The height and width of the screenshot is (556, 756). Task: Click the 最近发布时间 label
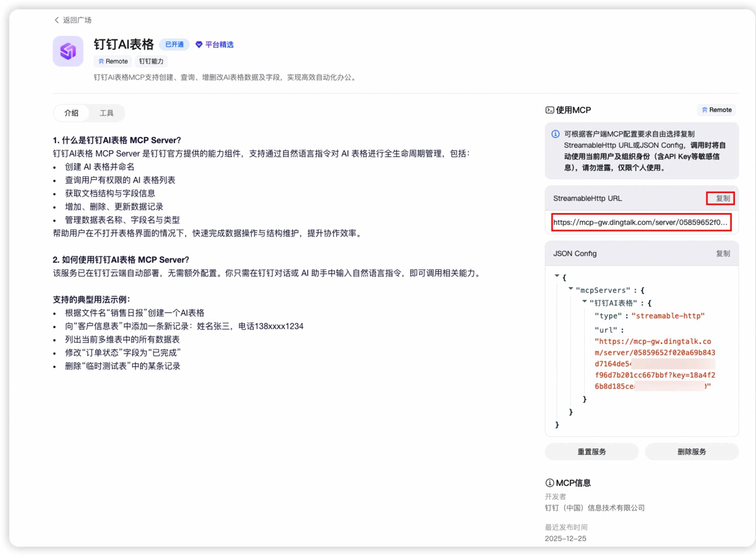click(x=566, y=527)
